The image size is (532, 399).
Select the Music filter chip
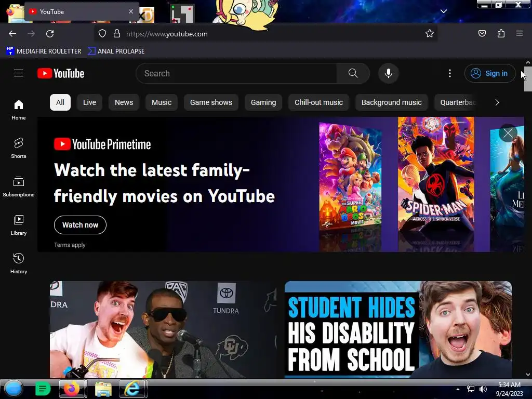162,102
